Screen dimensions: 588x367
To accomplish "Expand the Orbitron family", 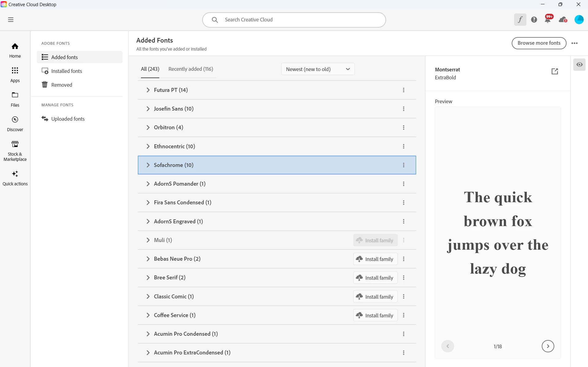I will (148, 127).
